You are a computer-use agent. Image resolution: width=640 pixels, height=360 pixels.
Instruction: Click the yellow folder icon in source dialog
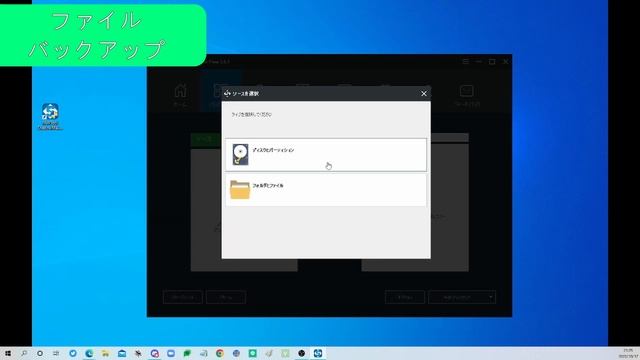click(x=240, y=190)
